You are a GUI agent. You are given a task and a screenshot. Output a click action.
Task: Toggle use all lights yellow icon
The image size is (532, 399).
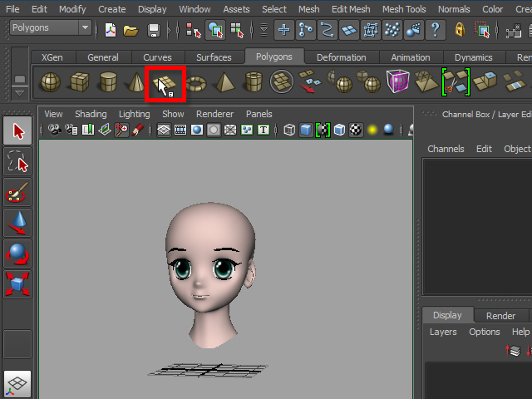[x=372, y=130]
